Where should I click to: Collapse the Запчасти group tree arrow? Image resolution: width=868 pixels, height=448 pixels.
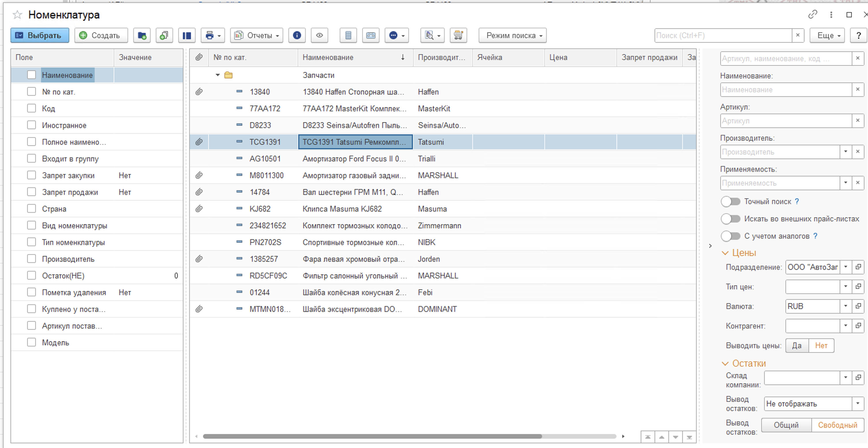pyautogui.click(x=218, y=75)
